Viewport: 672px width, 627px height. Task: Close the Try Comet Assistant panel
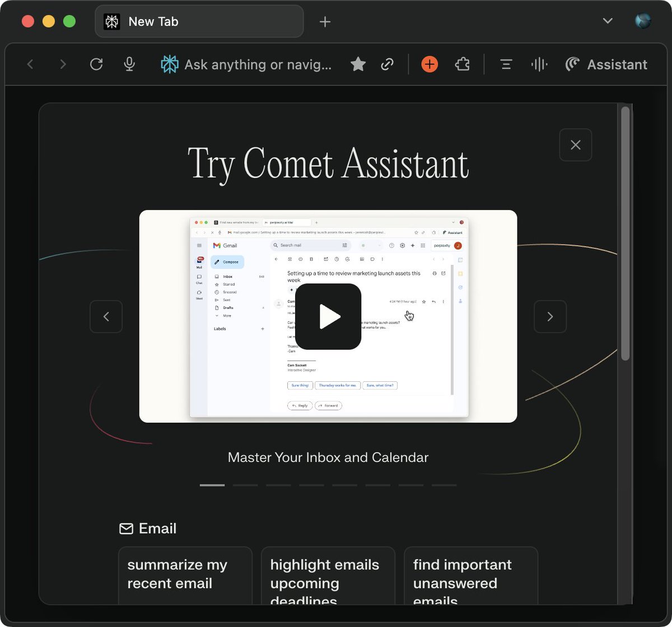point(575,145)
